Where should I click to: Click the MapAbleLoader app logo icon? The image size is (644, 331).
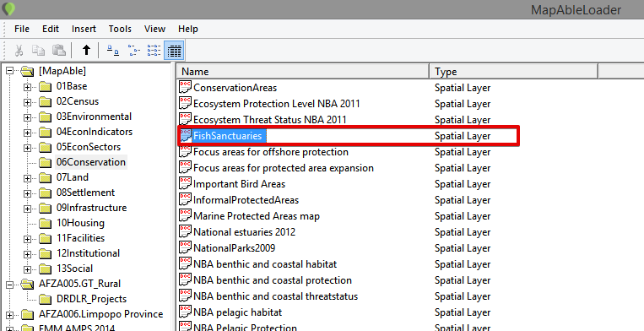pos(8,8)
